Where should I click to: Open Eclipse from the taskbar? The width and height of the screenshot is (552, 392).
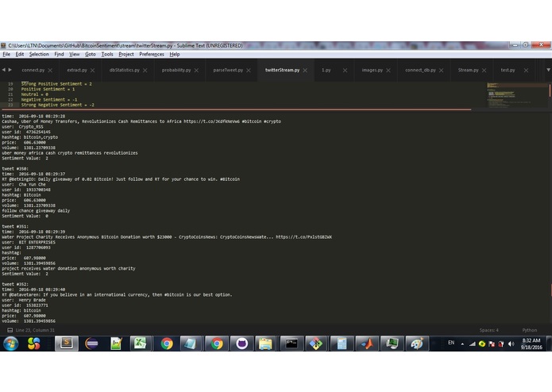(x=91, y=344)
